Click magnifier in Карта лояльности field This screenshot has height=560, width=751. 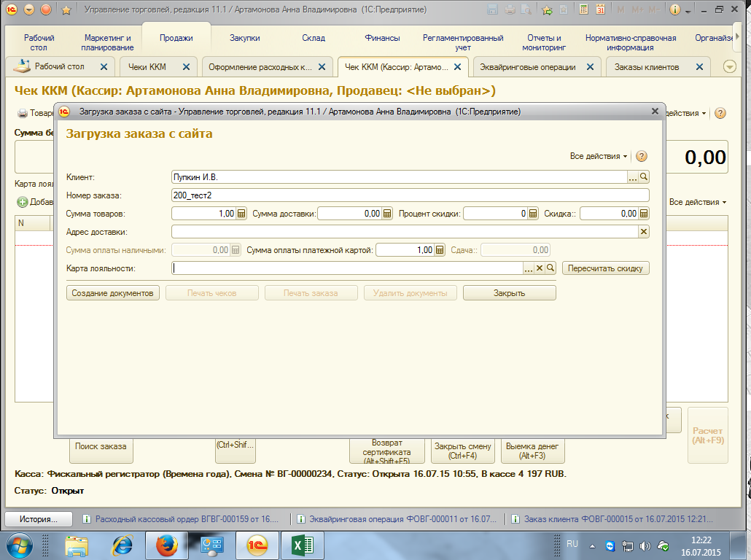click(x=550, y=268)
